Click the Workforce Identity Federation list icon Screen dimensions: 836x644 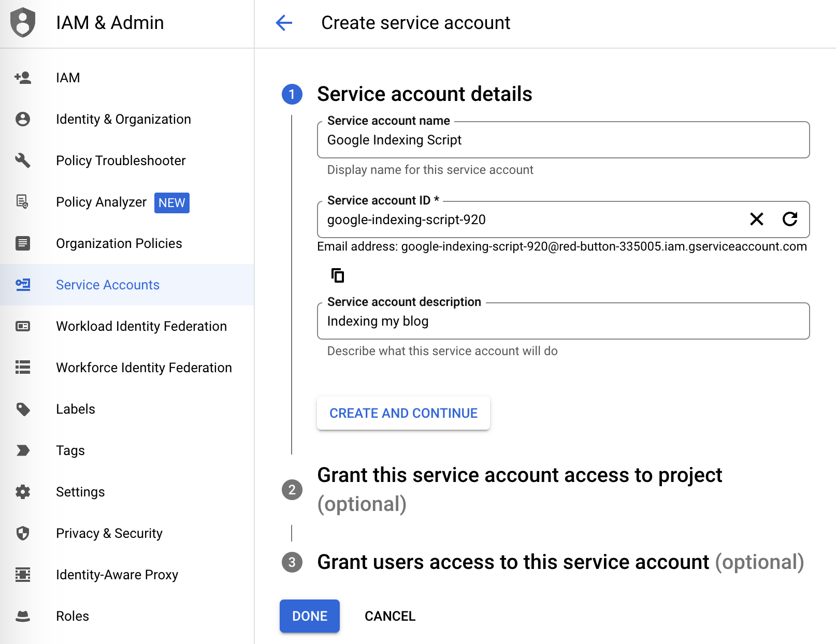click(23, 368)
